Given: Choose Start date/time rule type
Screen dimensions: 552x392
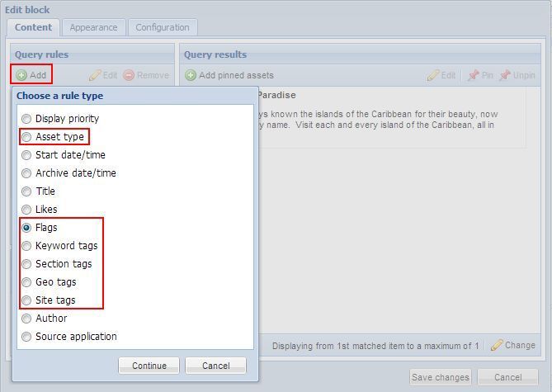Looking at the screenshot, I should click(26, 155).
